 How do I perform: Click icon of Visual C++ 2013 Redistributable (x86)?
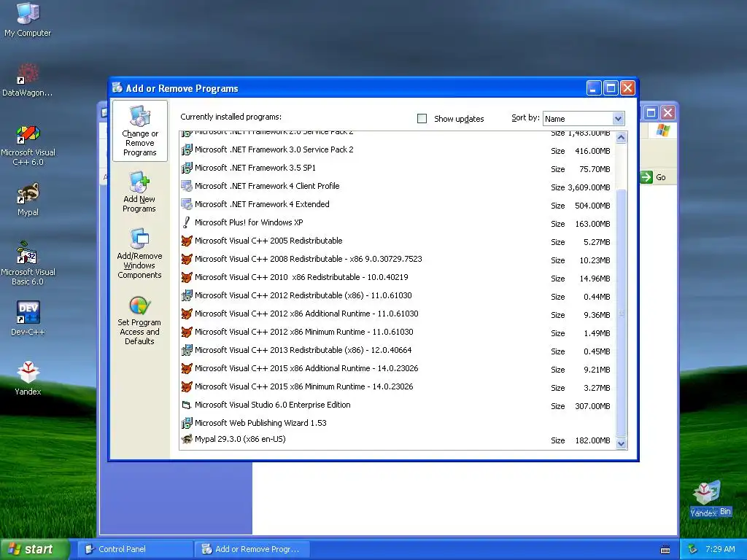187,350
